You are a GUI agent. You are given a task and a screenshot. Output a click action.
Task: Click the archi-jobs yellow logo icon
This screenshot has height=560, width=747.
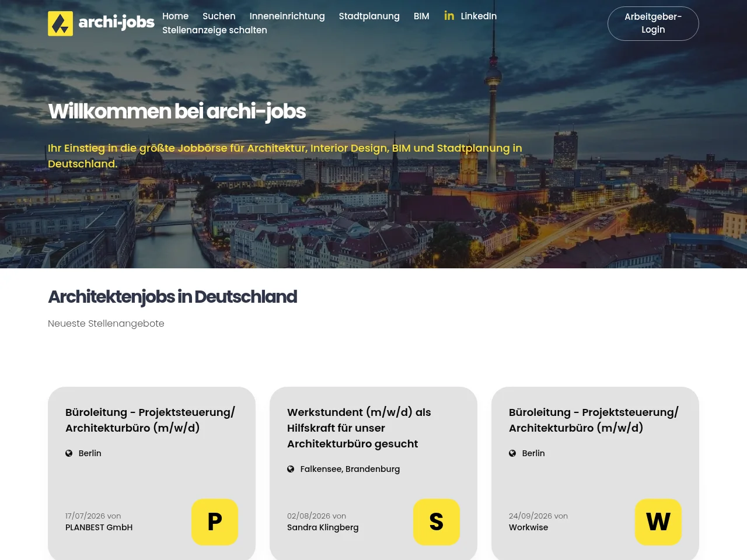(60, 24)
